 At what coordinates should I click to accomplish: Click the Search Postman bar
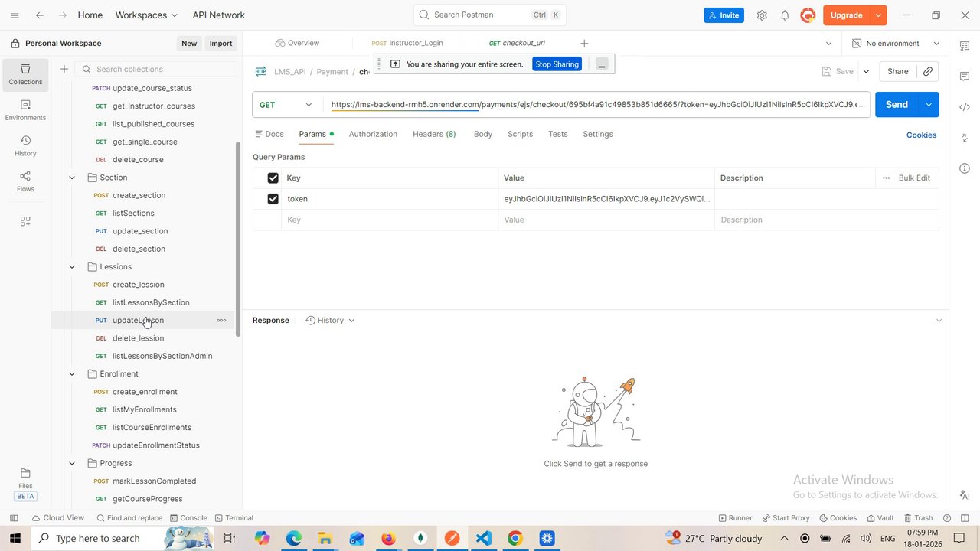tap(489, 15)
